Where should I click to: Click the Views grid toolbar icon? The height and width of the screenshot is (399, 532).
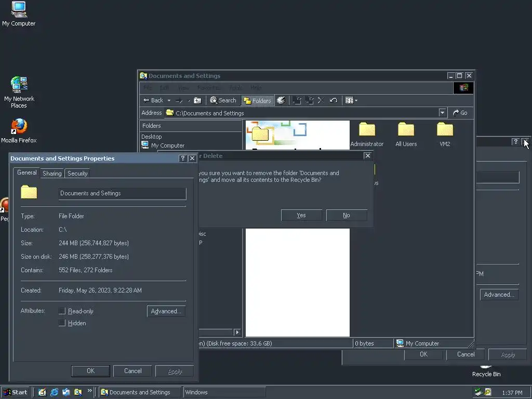(349, 100)
